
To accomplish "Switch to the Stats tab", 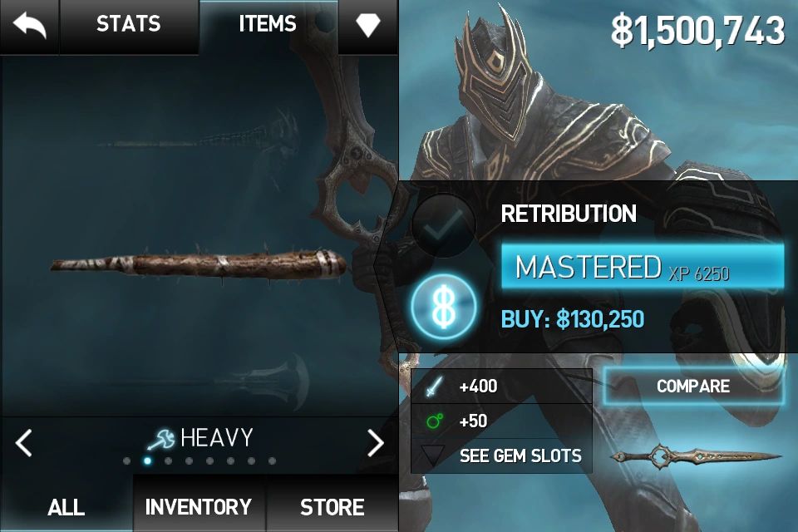I will (x=128, y=24).
